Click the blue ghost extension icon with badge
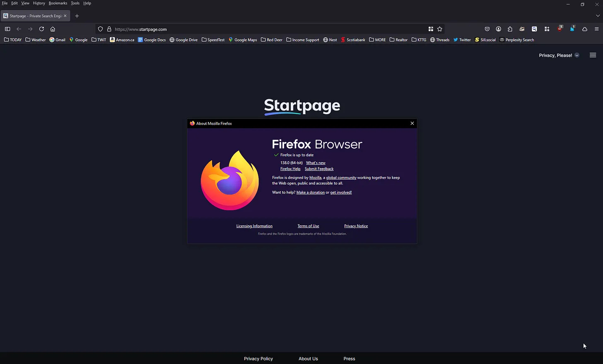The width and height of the screenshot is (603, 364). (x=572, y=29)
